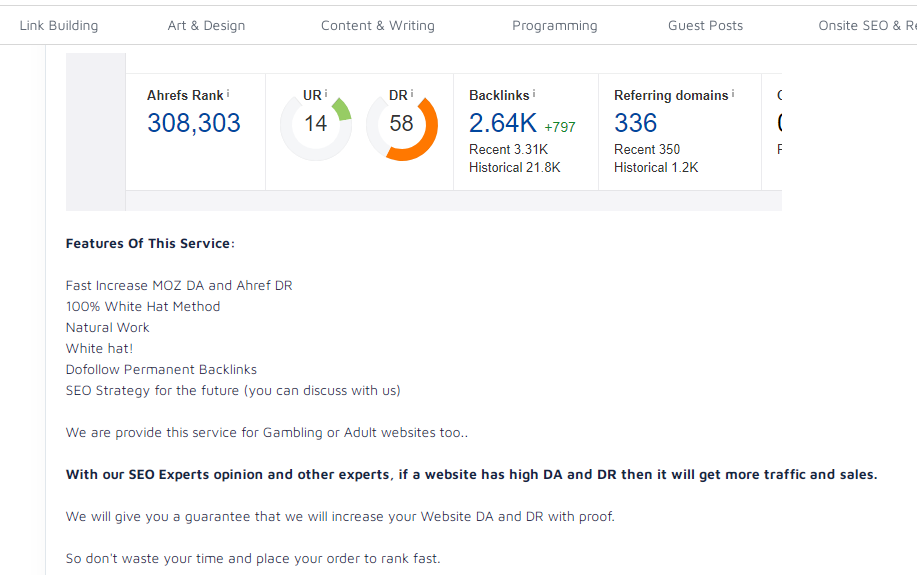
Task: Open the Programming category
Action: pyautogui.click(x=555, y=26)
